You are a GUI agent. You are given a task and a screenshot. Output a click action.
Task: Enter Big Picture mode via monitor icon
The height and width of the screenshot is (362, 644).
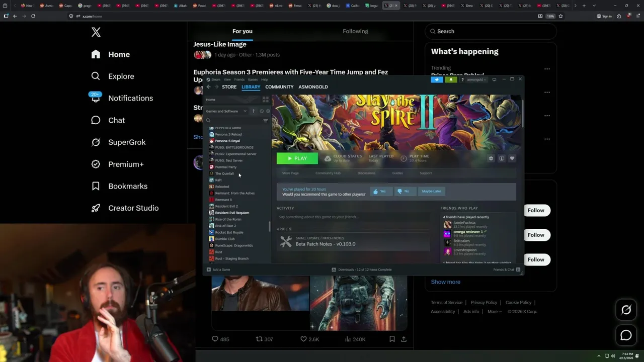point(494,79)
